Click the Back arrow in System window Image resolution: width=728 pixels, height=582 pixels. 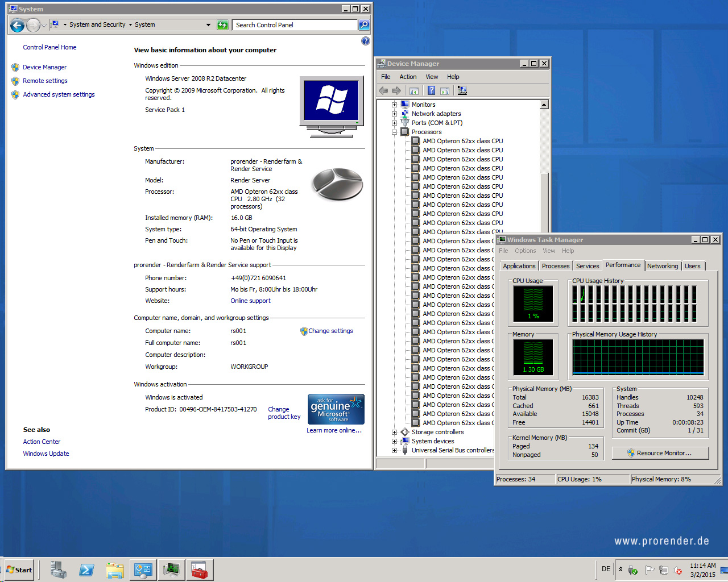(x=18, y=25)
